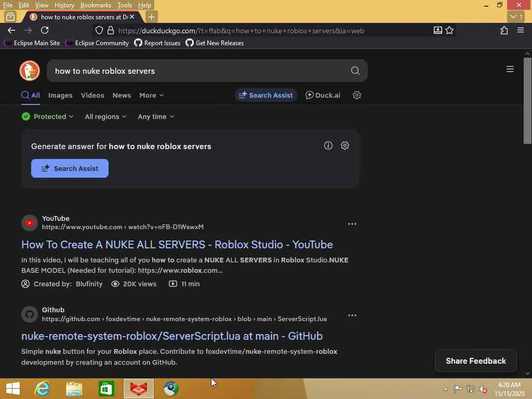Viewport: 532px width, 399px height.
Task: Open How To Create A NUKE ALL SERVERS link
Action: (x=177, y=245)
